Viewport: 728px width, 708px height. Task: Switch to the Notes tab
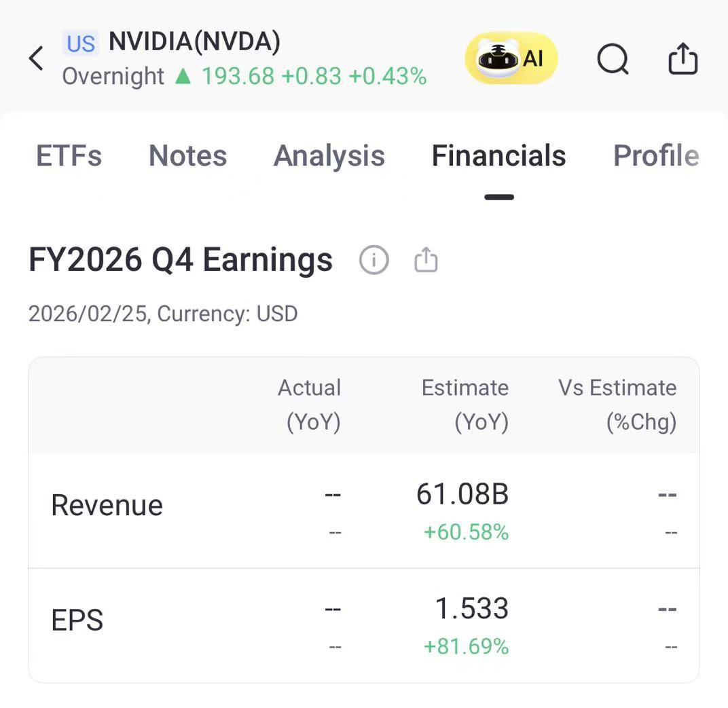coord(187,155)
